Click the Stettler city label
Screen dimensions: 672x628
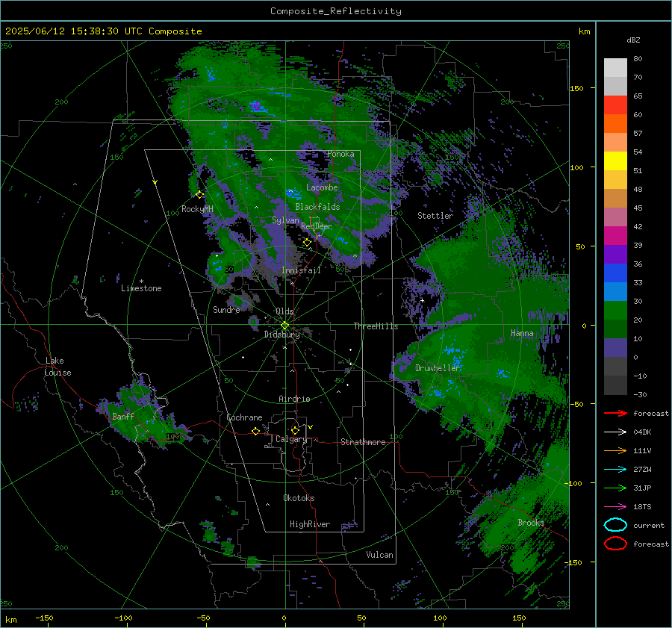click(435, 216)
